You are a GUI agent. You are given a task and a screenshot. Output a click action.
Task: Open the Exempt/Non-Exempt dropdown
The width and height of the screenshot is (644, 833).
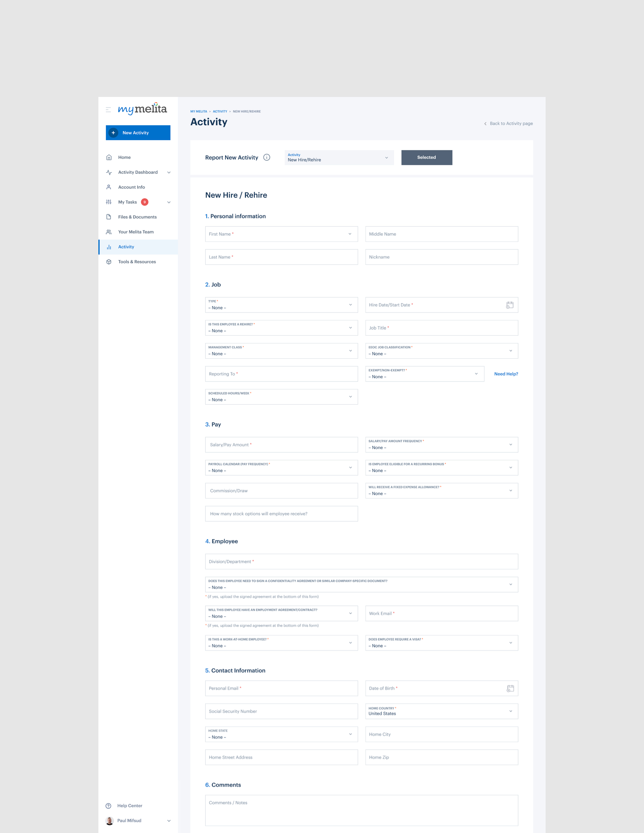coord(425,374)
